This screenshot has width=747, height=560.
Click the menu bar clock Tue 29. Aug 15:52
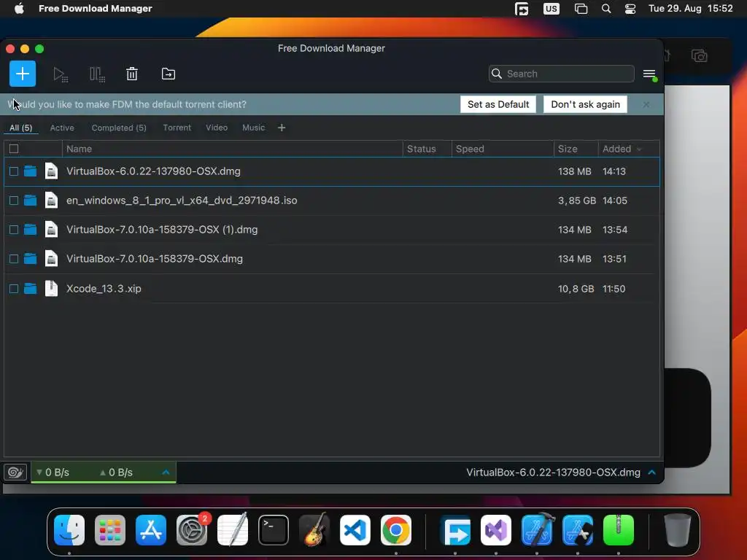click(x=691, y=9)
